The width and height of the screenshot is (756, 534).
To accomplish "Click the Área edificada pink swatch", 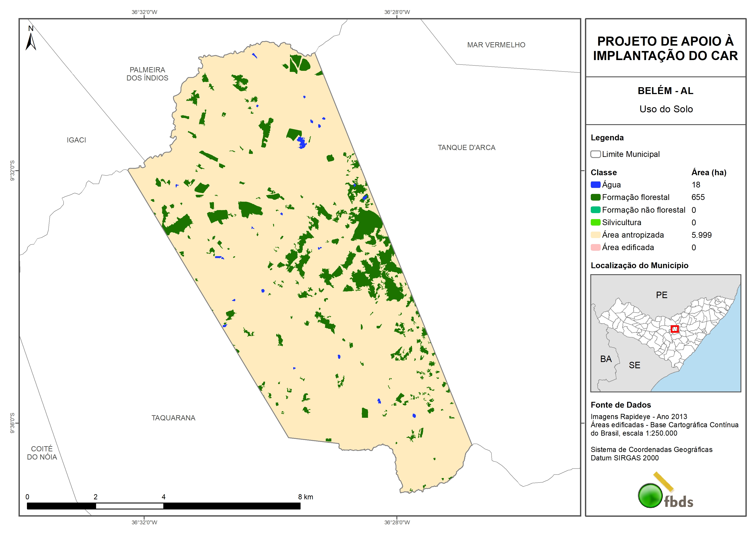I will click(595, 247).
